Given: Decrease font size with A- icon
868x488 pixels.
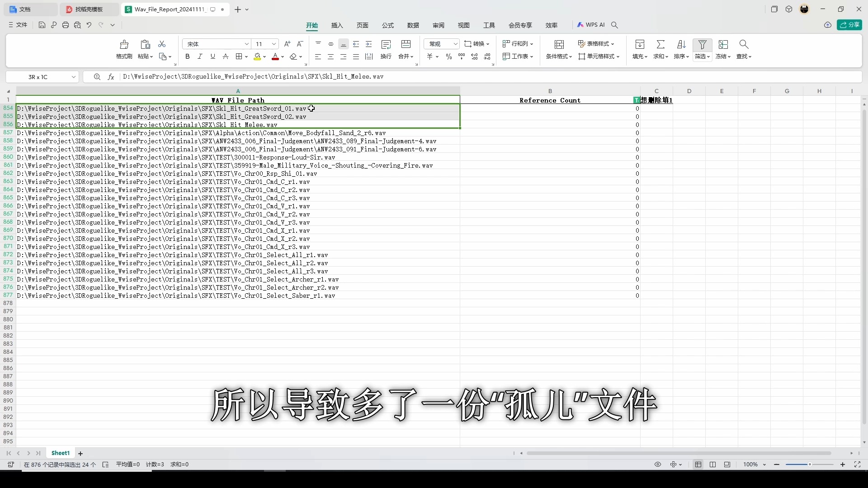Looking at the screenshot, I should click(x=300, y=44).
